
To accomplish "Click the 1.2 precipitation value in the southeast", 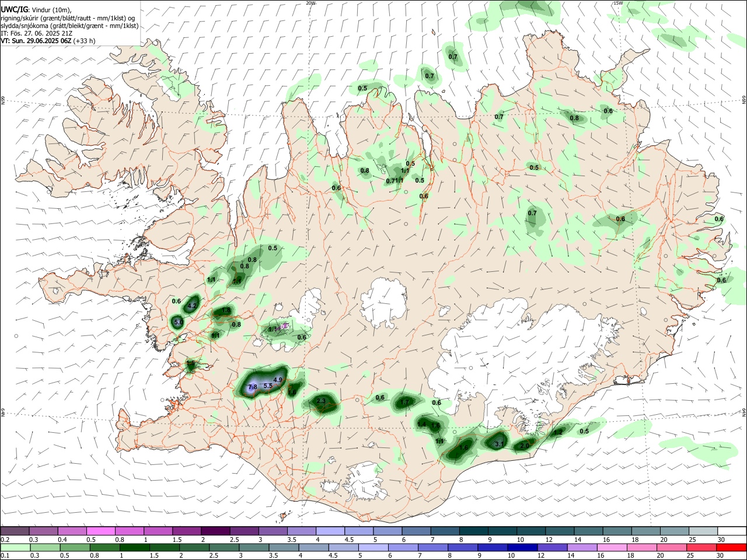I will click(x=558, y=432).
